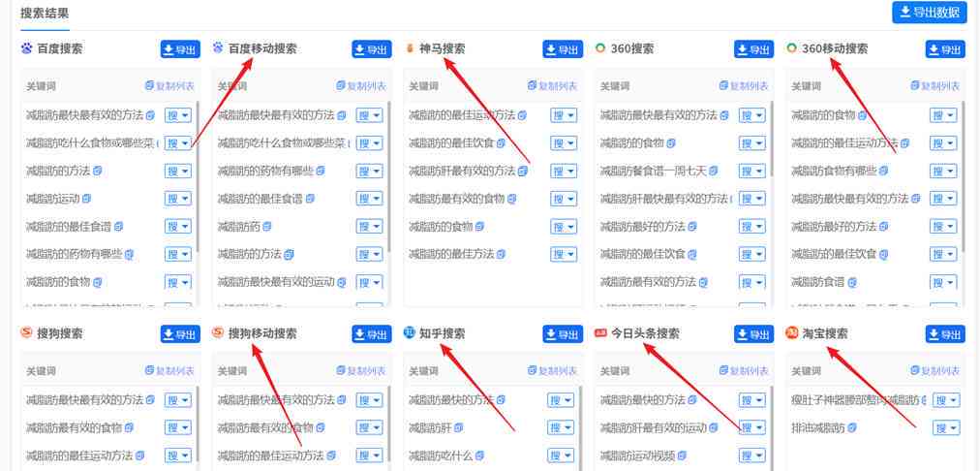
Task: Open 搜 dropdown for 减脂肪运动视频 in 今日头条搜索
Action: [751, 455]
